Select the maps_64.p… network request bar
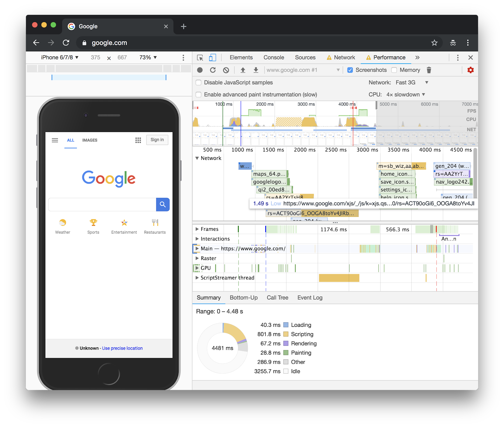Image resolution: width=504 pixels, height=427 pixels. click(x=270, y=174)
